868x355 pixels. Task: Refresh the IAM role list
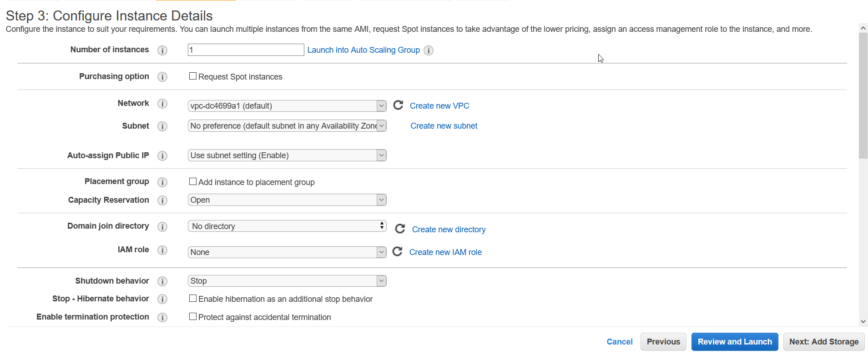pyautogui.click(x=397, y=251)
